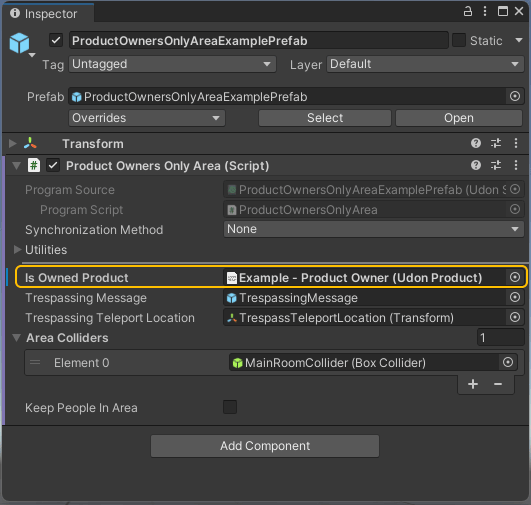This screenshot has width=531, height=505.
Task: Click the blue cube GameObject icon
Action: [x=19, y=43]
